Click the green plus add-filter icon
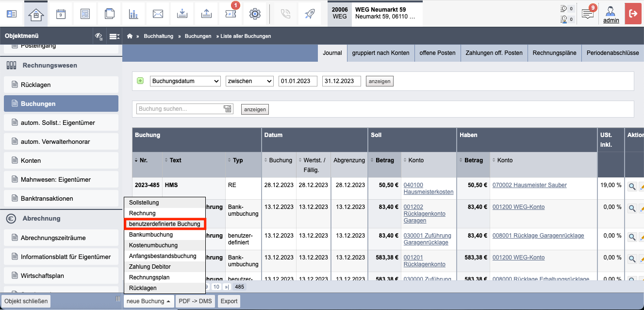 140,81
